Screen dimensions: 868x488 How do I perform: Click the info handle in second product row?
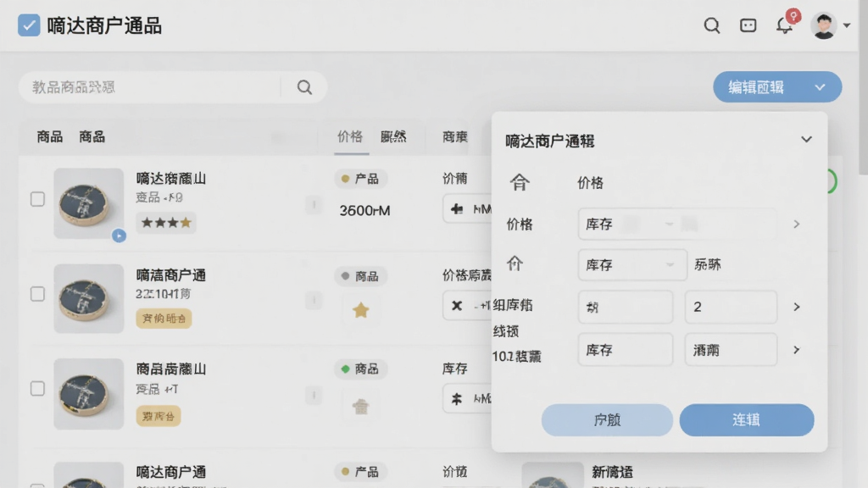pos(314,301)
